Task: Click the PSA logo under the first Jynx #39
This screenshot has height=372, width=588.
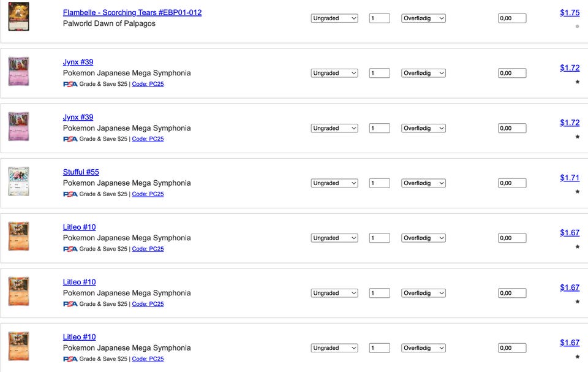Action: coord(70,84)
